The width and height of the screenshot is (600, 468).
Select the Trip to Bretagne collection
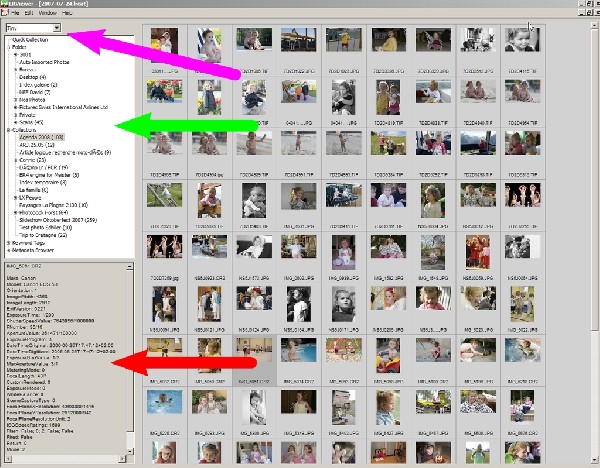pos(48,234)
